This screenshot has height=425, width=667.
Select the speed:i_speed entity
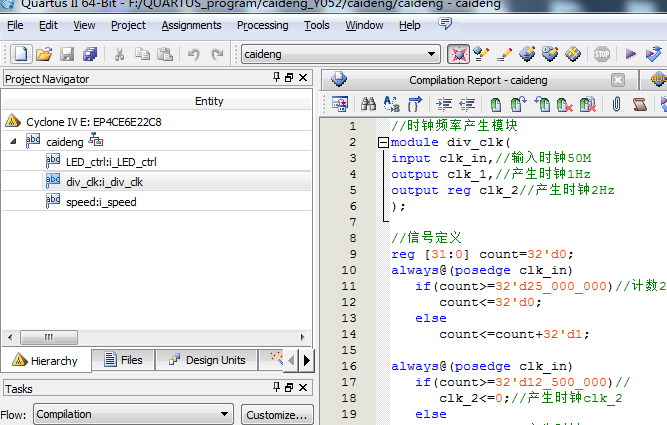(101, 202)
